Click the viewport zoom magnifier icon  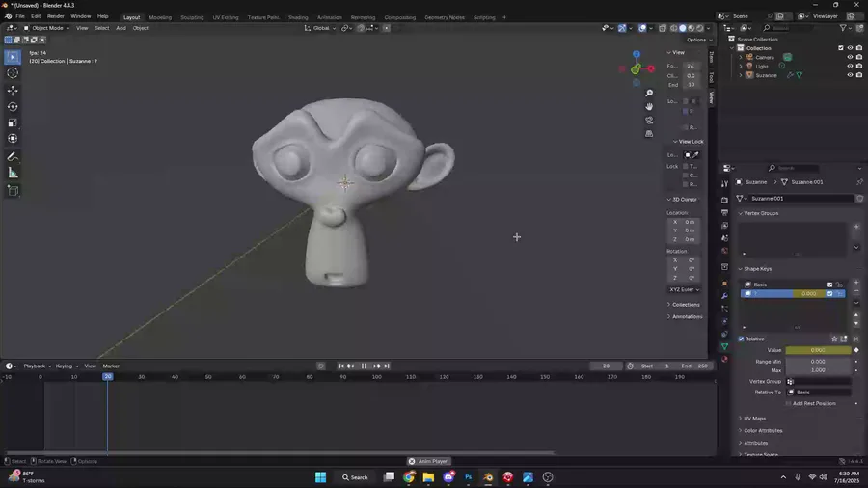click(649, 93)
